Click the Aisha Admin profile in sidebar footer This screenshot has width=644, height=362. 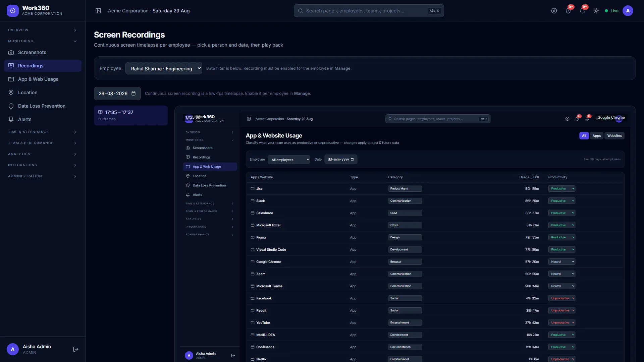click(x=37, y=349)
